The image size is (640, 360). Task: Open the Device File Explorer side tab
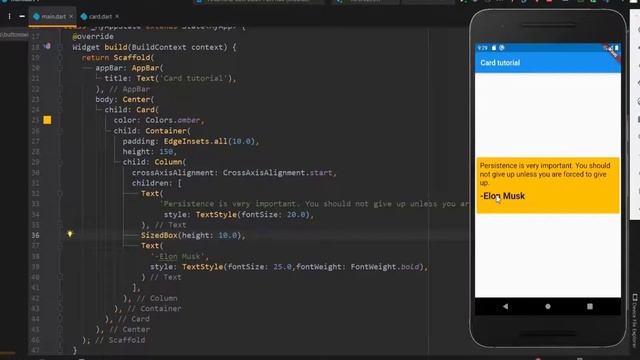point(635,320)
